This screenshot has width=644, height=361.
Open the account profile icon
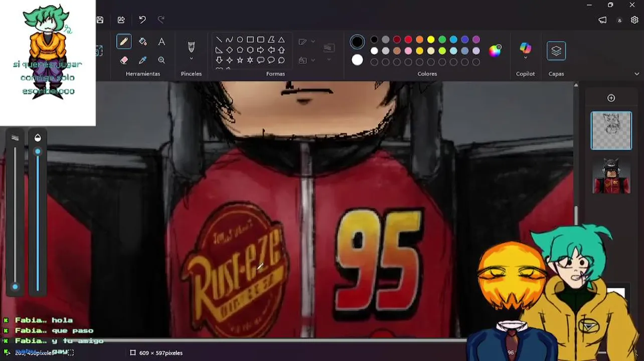(x=619, y=21)
